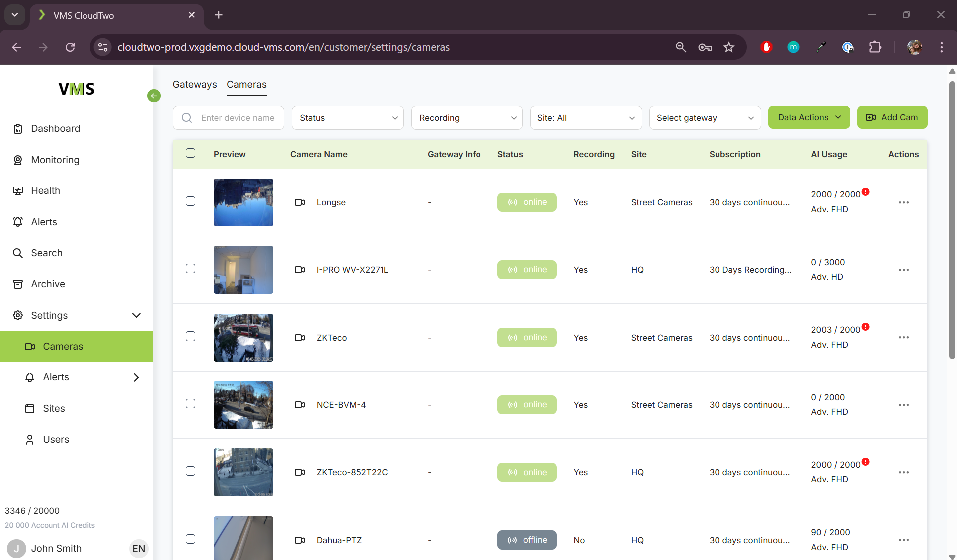This screenshot has height=560, width=957.
Task: Go to Monitoring in the sidebar
Action: [55, 160]
